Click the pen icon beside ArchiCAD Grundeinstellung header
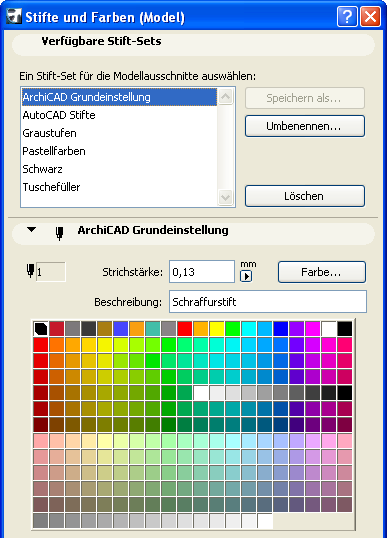This screenshot has width=387, height=538. [x=59, y=233]
